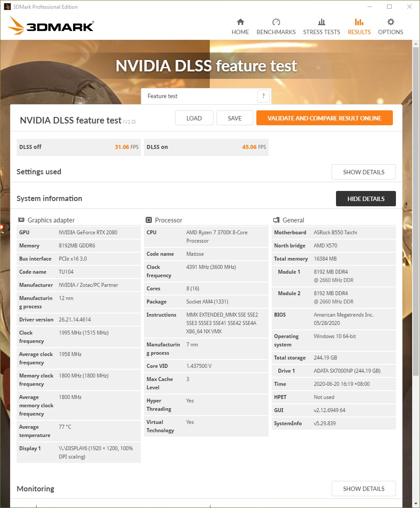Collapse System information with Hide Details
The width and height of the screenshot is (420, 508).
tap(366, 199)
